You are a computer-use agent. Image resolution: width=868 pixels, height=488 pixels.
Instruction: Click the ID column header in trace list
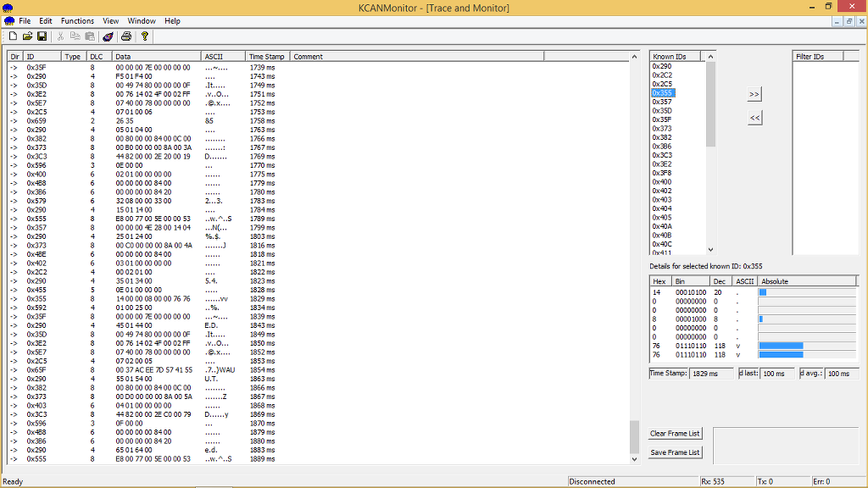[42, 57]
